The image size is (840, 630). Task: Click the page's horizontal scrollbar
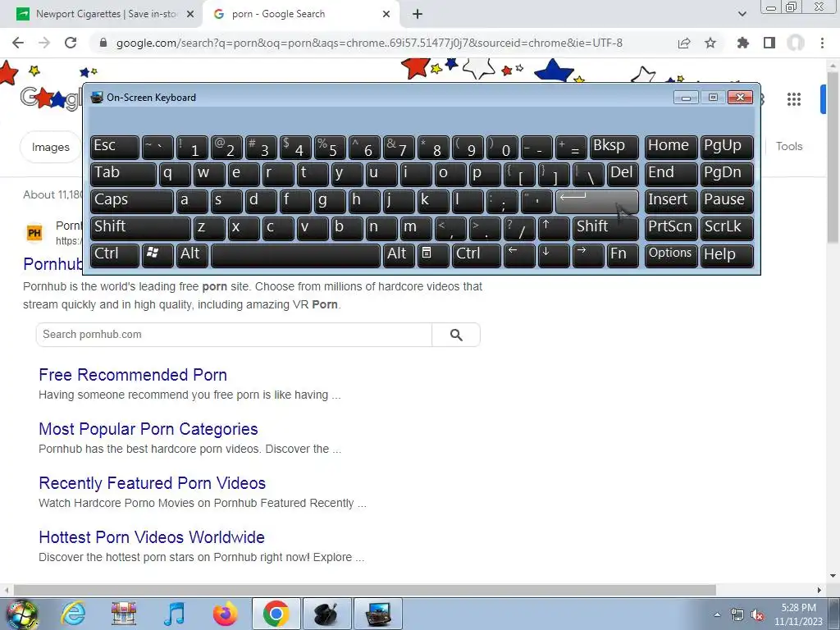pyautogui.click(x=364, y=590)
